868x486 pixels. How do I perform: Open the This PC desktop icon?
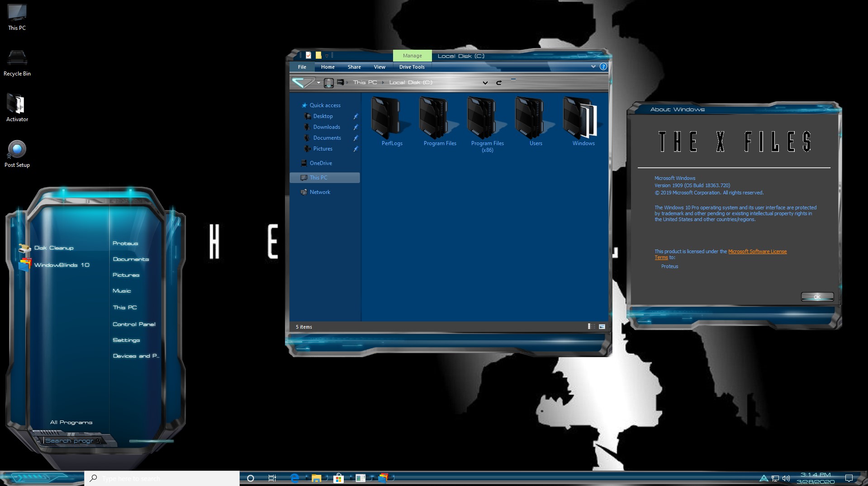pyautogui.click(x=17, y=17)
